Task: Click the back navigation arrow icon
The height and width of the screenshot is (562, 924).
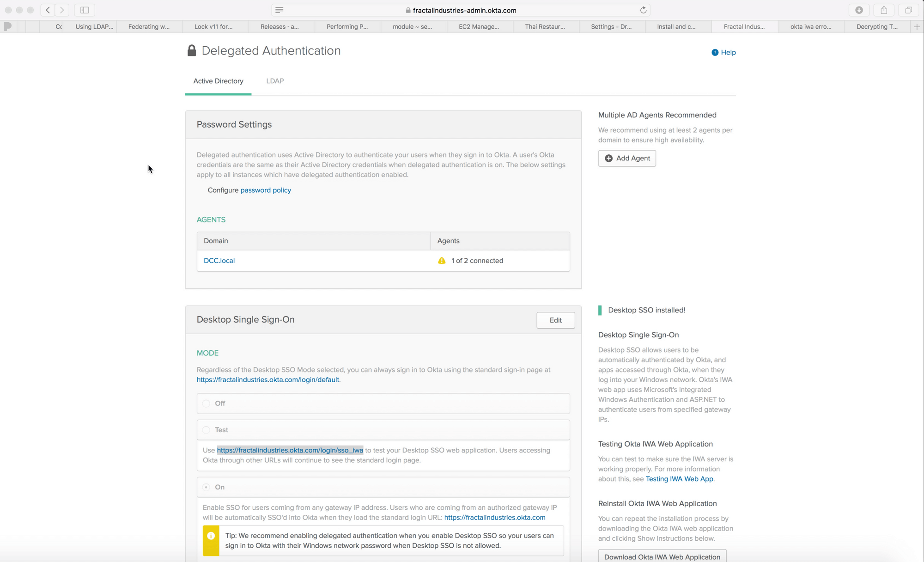Action: (x=48, y=10)
